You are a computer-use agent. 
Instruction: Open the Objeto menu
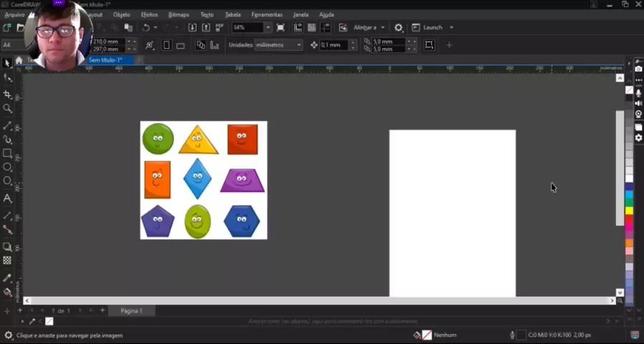tap(122, 14)
